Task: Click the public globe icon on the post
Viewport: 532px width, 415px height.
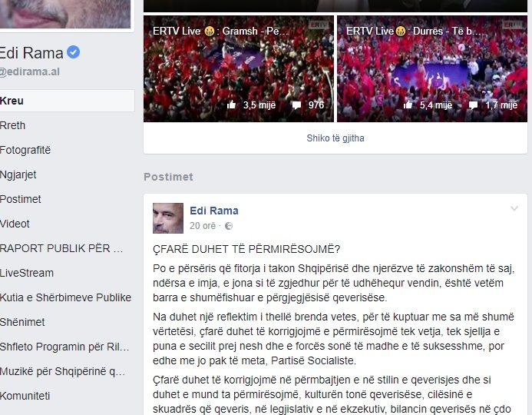Action: click(229, 226)
